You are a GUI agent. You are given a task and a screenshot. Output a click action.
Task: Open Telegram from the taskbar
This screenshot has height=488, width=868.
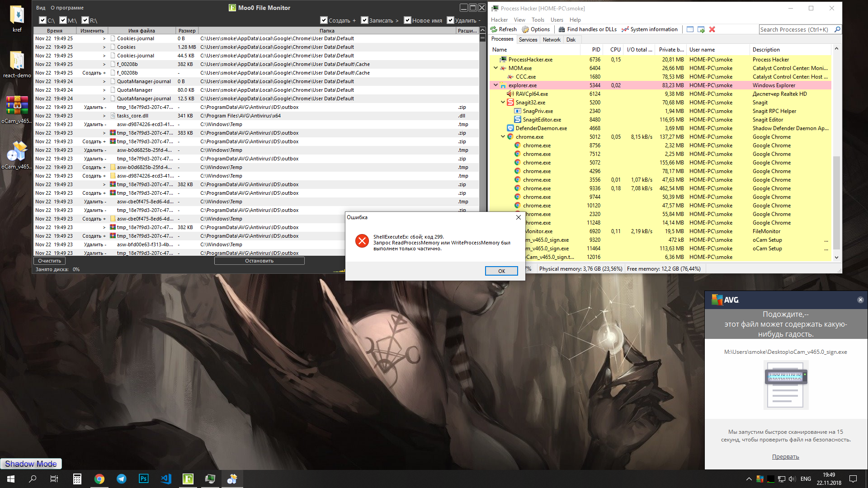click(x=122, y=479)
